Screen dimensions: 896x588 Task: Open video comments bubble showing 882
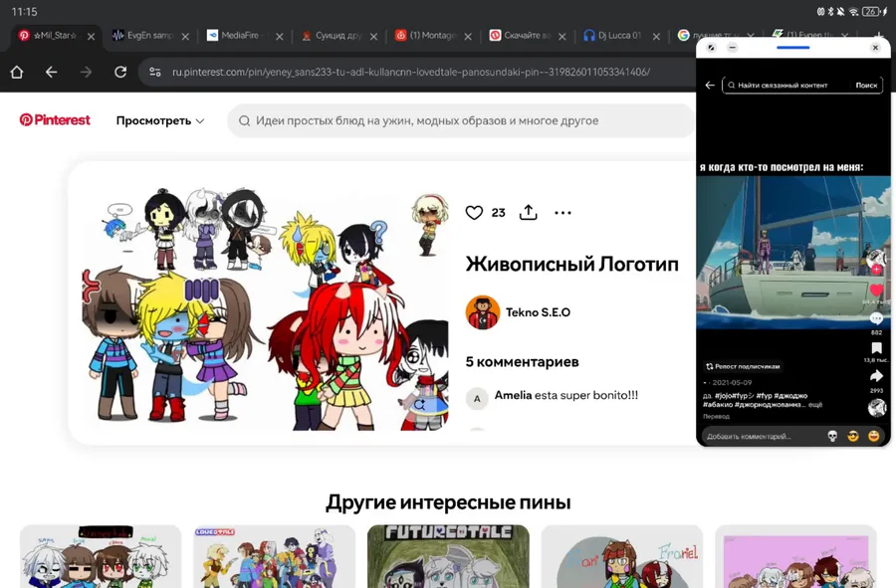876,318
